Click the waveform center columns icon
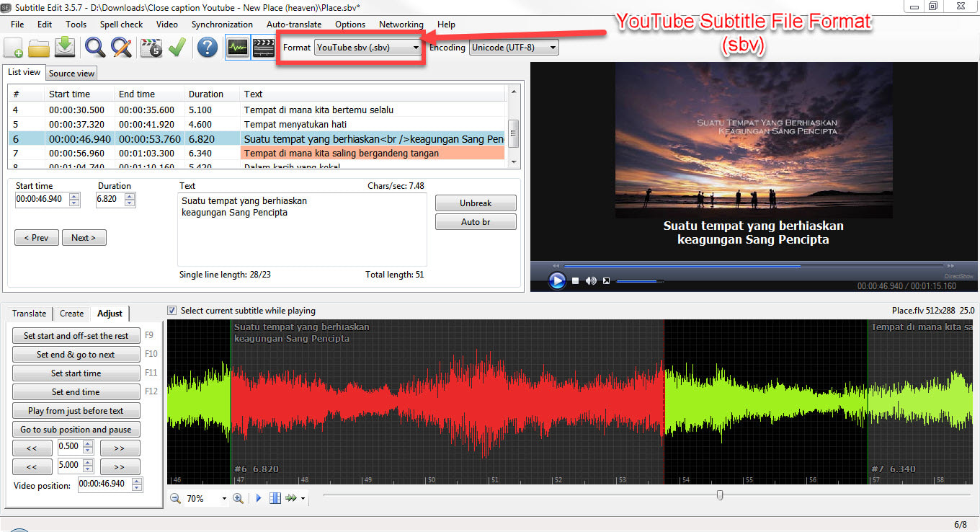The height and width of the screenshot is (532, 980). 275,498
